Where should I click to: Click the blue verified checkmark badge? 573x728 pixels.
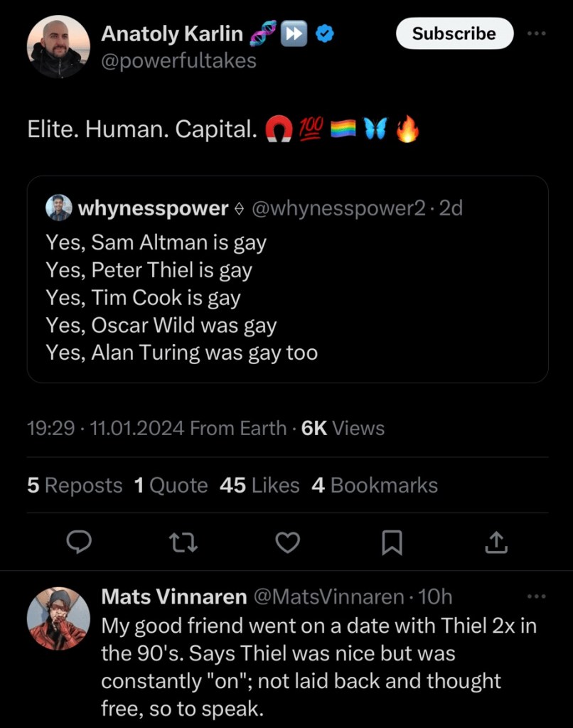(328, 33)
